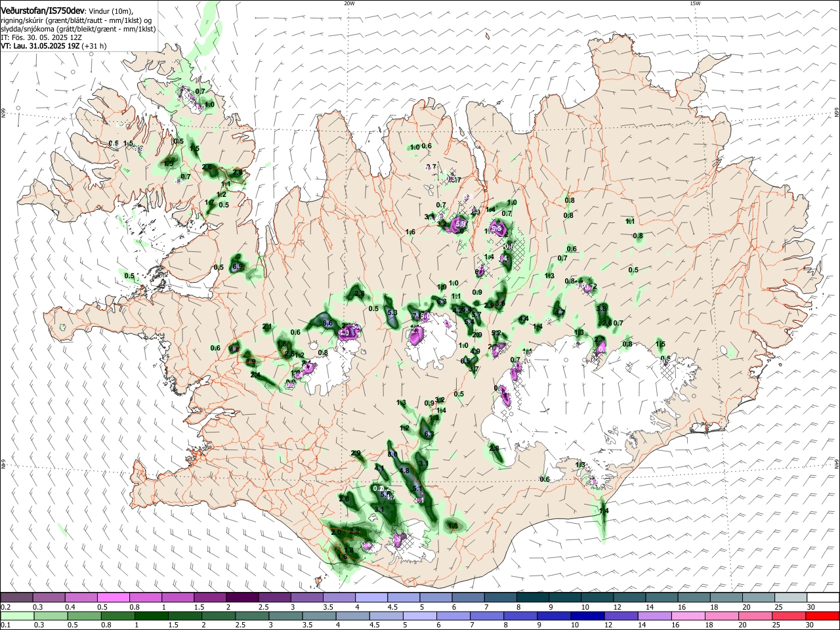Select the 'VT: Lau. 31.05.2025 19Z' valid-time line
Image resolution: width=840 pixels, height=630 pixels.
pyautogui.click(x=39, y=46)
